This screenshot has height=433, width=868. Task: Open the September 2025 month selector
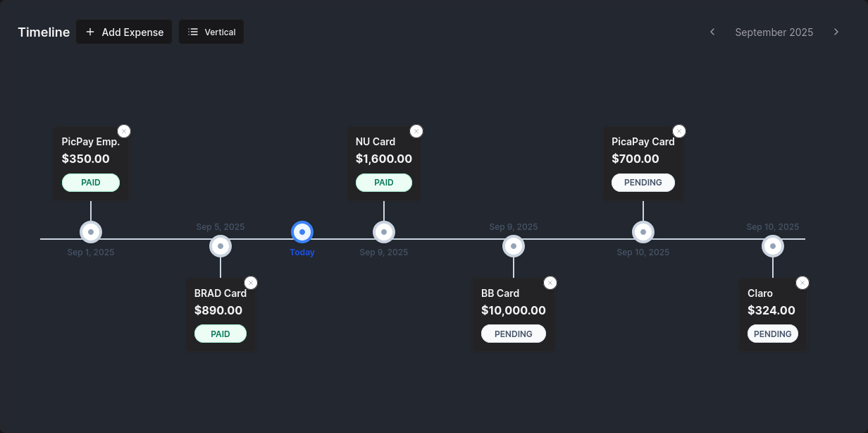click(x=774, y=32)
